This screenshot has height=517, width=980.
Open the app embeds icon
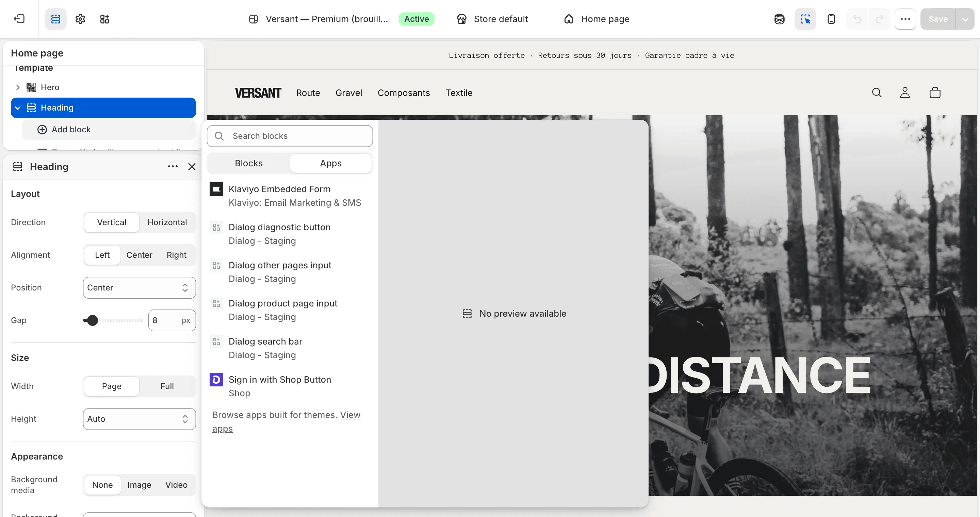click(x=104, y=19)
